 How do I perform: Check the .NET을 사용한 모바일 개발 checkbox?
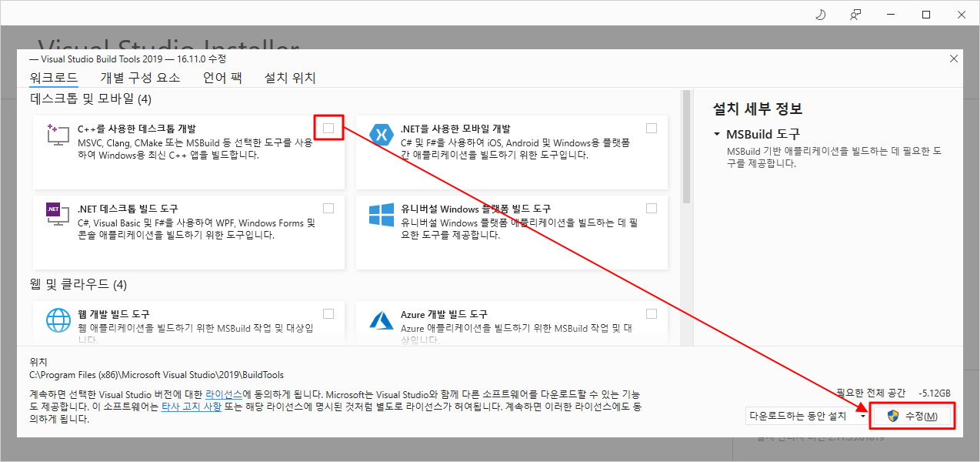pyautogui.click(x=652, y=128)
